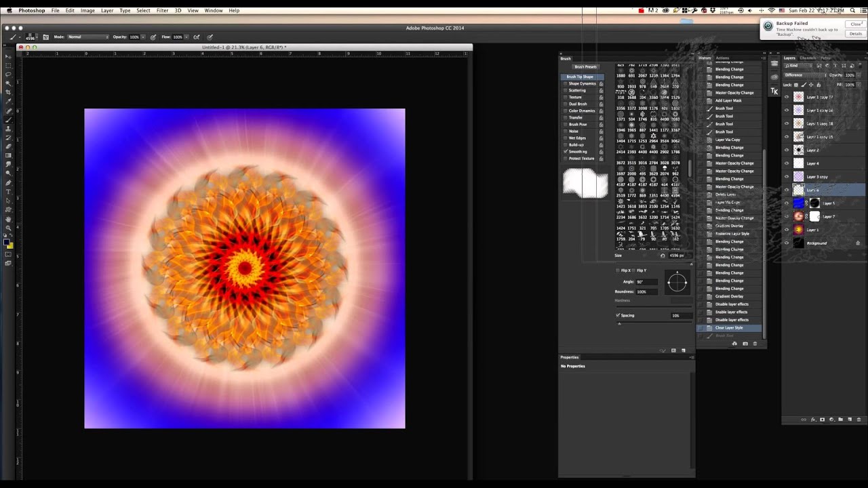Select the Lasso tool
Screen dimensions: 868x488
pyautogui.click(x=9, y=75)
